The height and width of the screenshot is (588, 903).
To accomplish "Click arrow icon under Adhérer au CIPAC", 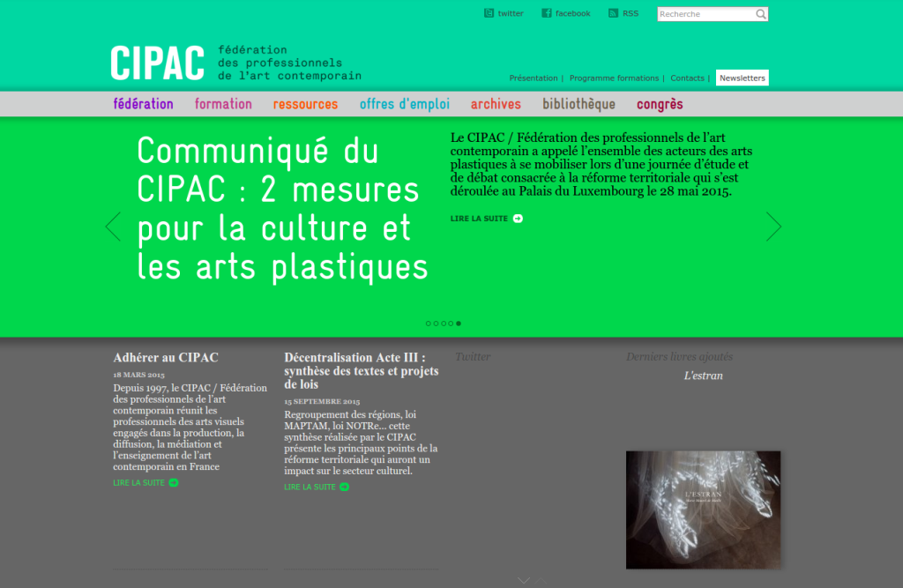I will point(174,482).
